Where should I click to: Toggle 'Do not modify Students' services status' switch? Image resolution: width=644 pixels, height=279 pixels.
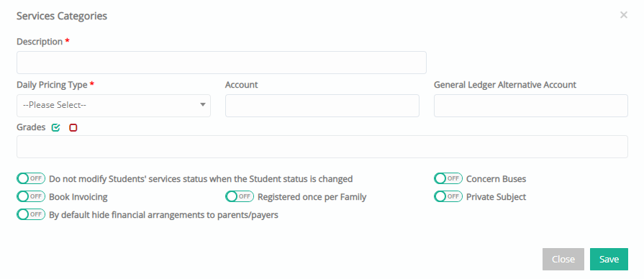click(x=31, y=178)
